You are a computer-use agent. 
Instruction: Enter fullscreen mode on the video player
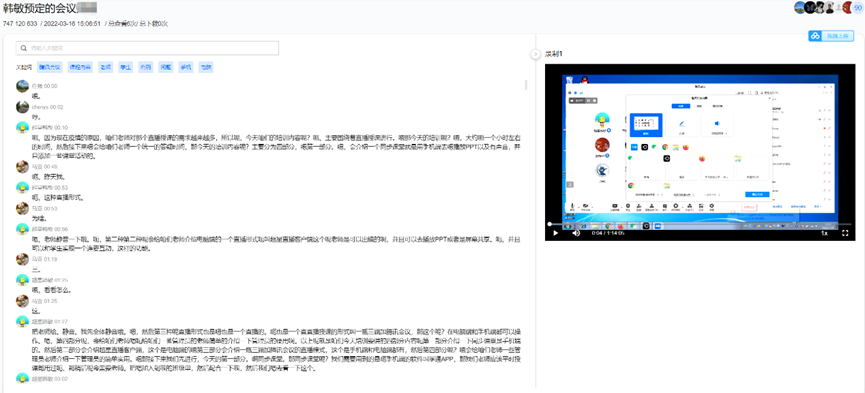click(x=845, y=233)
